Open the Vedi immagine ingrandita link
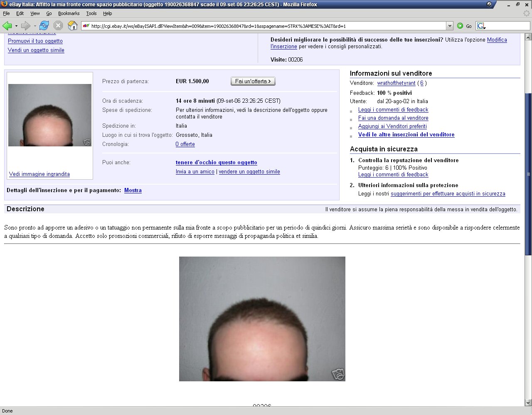532x415 pixels. click(39, 174)
